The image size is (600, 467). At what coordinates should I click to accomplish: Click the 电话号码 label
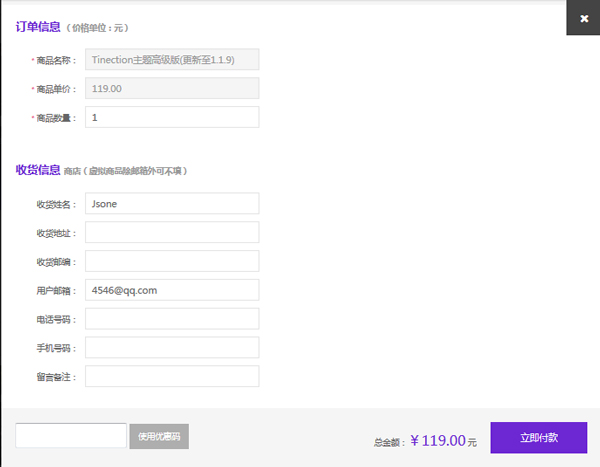pyautogui.click(x=56, y=320)
